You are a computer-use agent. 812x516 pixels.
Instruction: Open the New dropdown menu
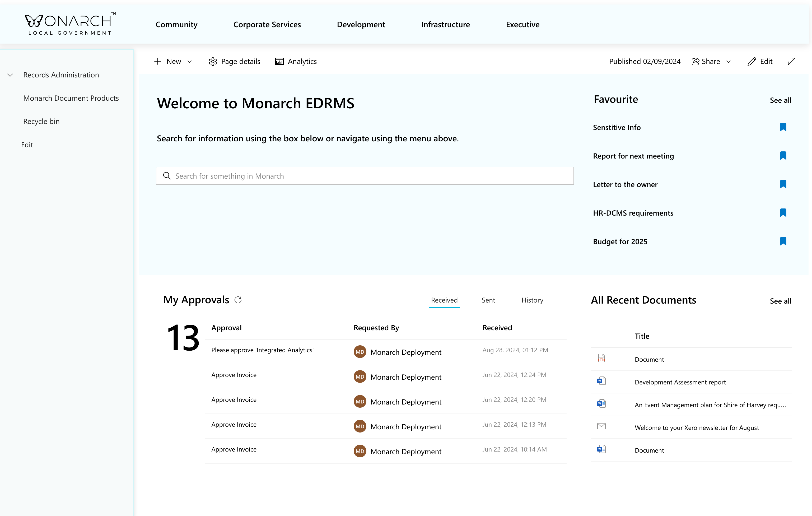[x=189, y=61]
